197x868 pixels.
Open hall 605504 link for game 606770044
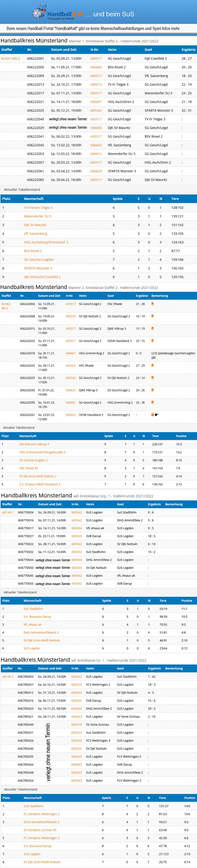[x=77, y=560]
